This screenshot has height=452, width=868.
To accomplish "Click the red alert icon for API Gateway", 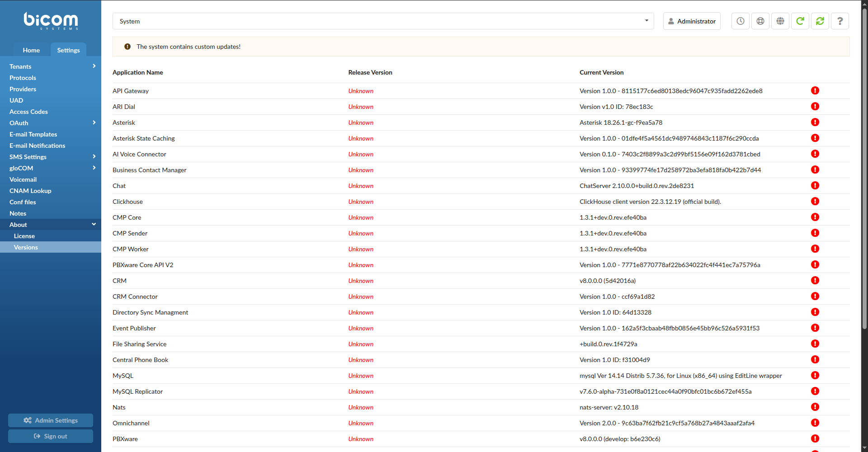I will (815, 90).
